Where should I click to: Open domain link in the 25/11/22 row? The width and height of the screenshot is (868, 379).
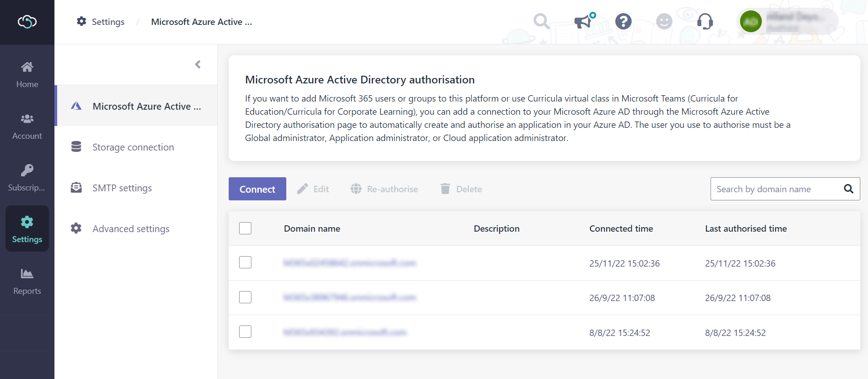coord(349,263)
